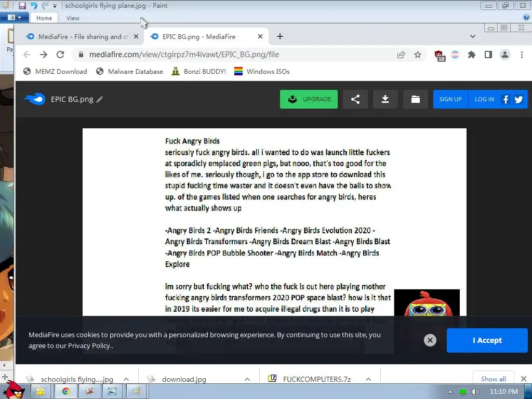Image resolution: width=532 pixels, height=399 pixels.
Task: Open the Malware Database bookmark
Action: pyautogui.click(x=129, y=72)
